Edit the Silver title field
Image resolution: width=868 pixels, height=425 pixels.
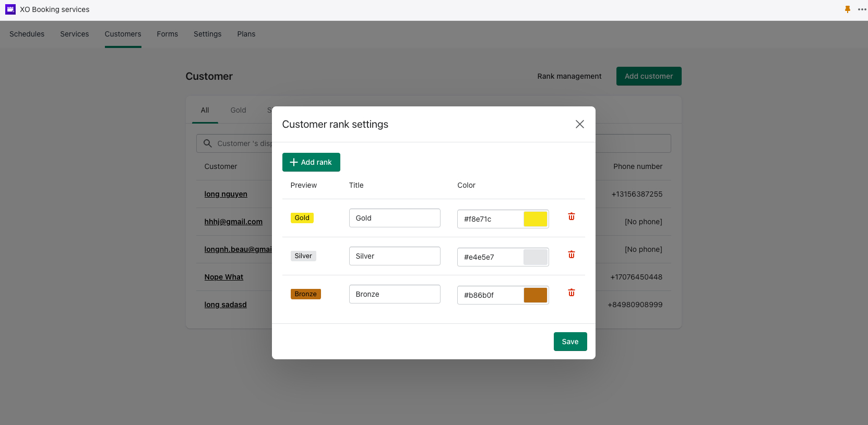point(395,256)
